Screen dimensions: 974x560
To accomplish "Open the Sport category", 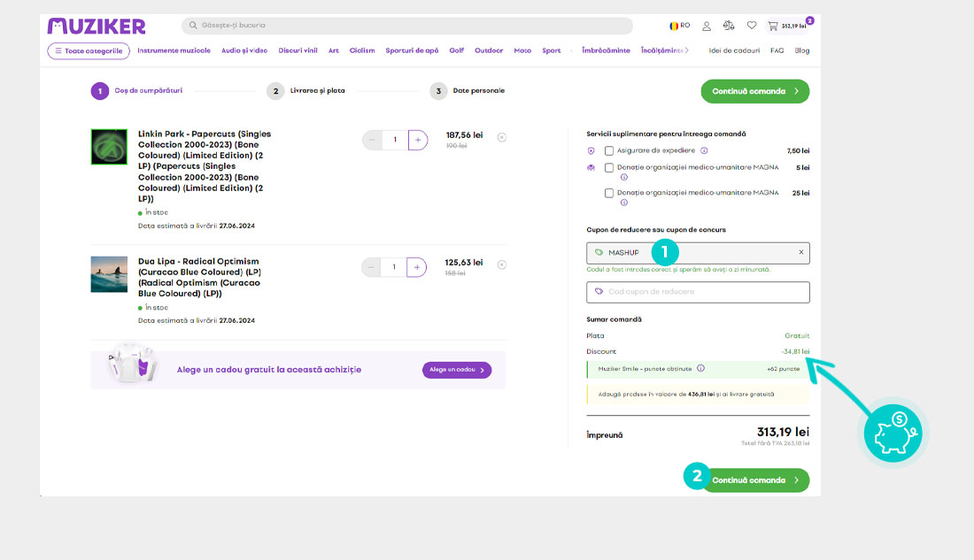I will coord(551,50).
